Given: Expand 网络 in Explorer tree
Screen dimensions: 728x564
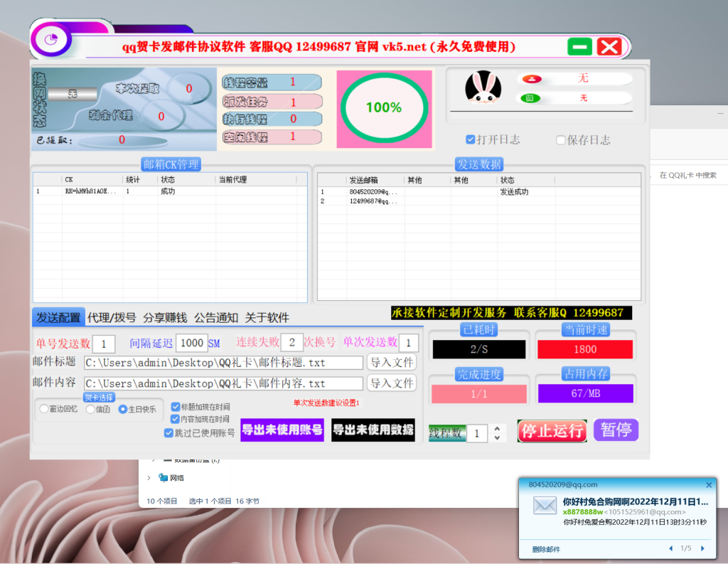Looking at the screenshot, I should [x=149, y=478].
